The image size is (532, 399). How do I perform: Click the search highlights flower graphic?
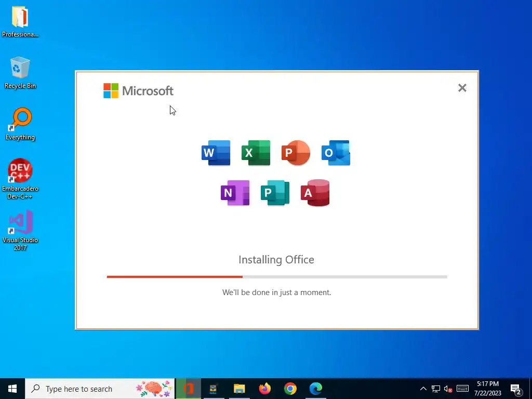154,389
